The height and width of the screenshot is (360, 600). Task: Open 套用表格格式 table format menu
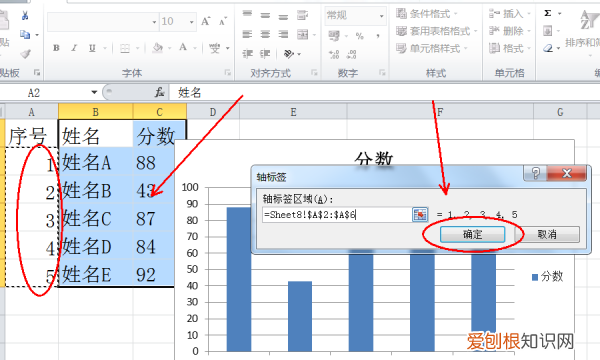point(437,31)
